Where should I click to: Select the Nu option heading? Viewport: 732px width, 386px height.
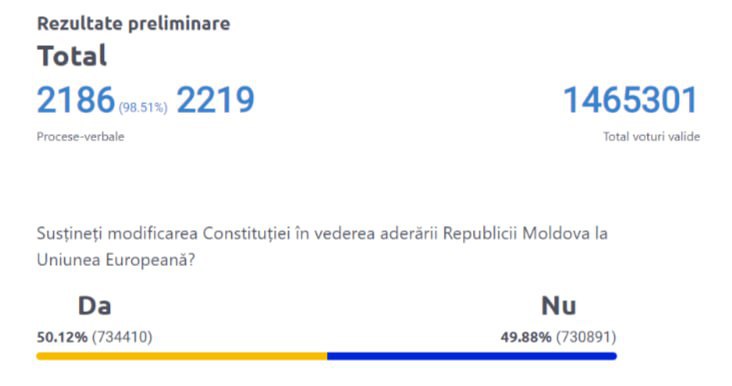tap(559, 306)
